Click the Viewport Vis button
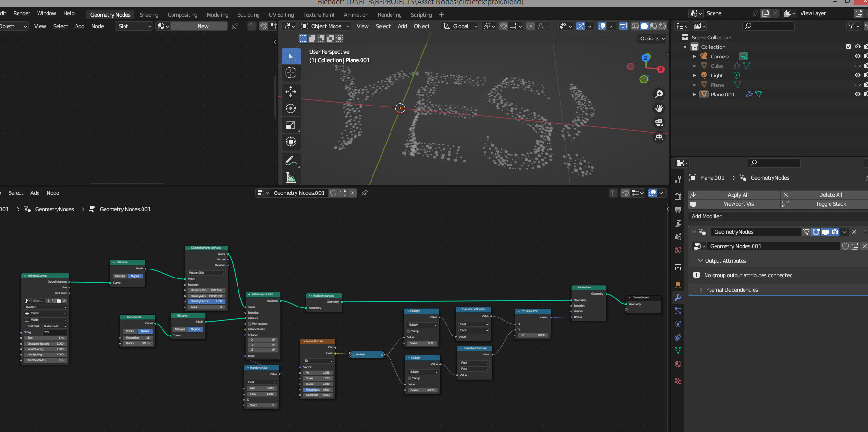Screen dimensions: 868x432 pos(734,204)
